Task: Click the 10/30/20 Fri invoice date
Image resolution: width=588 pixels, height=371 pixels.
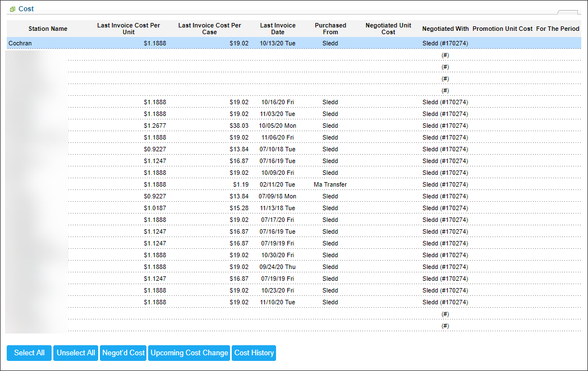Action: (278, 255)
